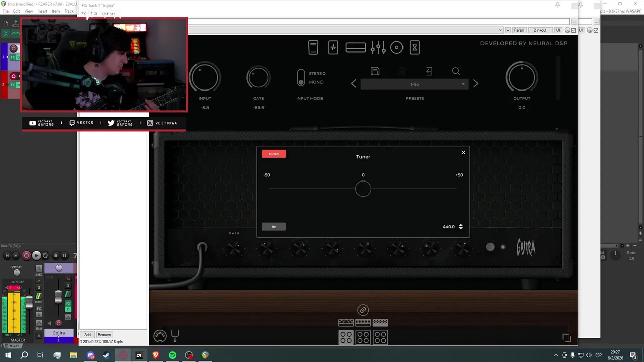Open the pre-effects waveform pedal icon
644x362 pixels.
pyautogui.click(x=333, y=48)
